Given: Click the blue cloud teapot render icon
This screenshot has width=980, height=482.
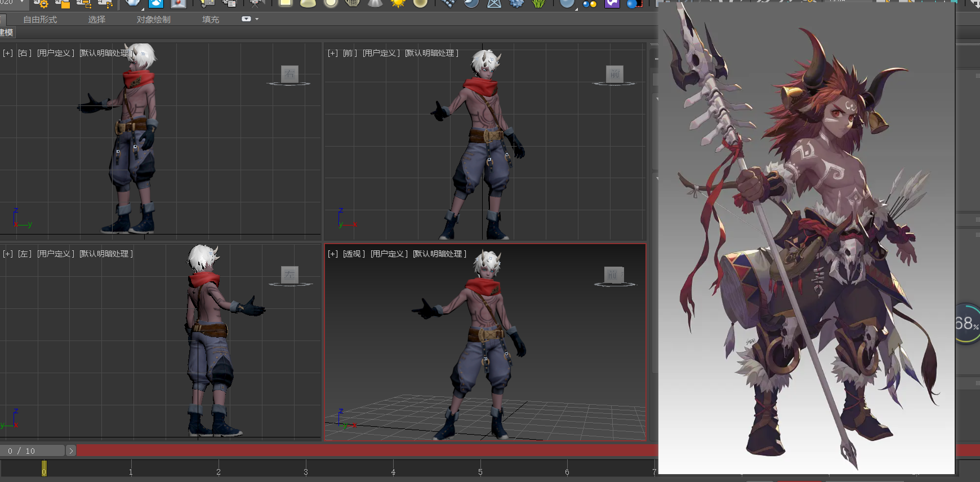Looking at the screenshot, I should point(155,3).
